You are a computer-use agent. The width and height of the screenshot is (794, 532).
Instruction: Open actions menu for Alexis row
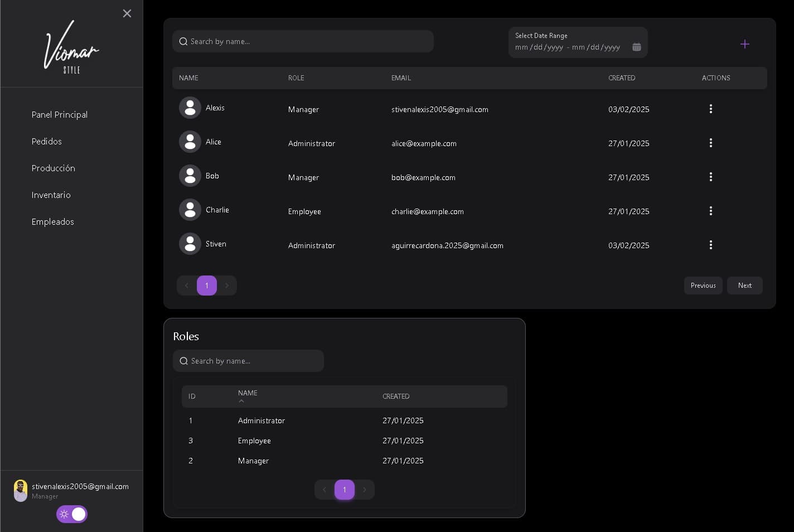[710, 109]
